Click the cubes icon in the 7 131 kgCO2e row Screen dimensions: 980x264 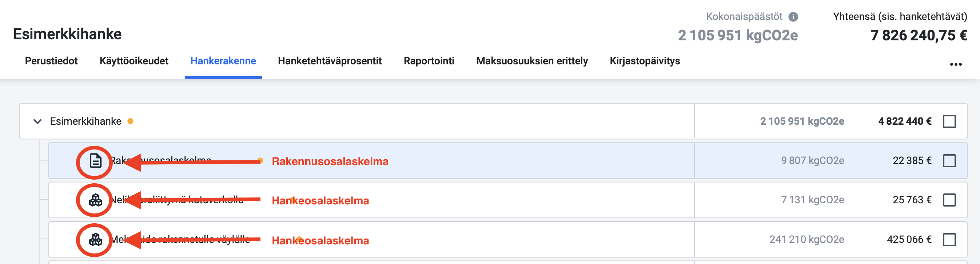[95, 200]
